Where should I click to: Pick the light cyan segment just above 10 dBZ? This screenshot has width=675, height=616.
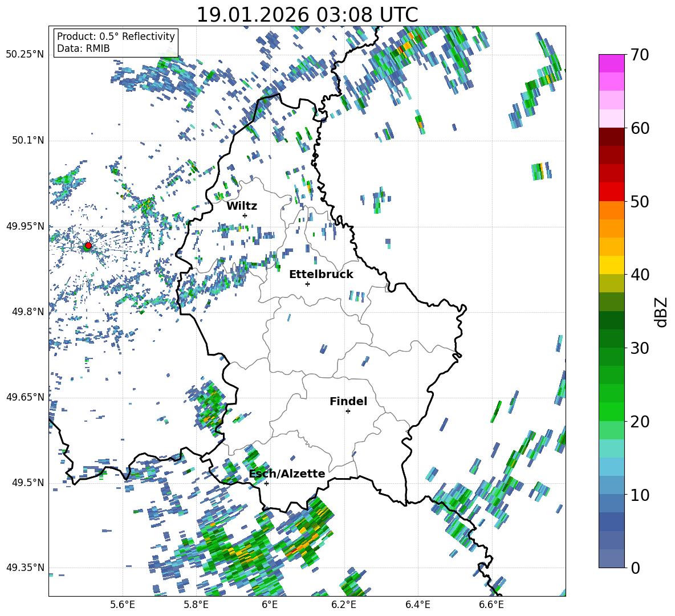point(611,485)
